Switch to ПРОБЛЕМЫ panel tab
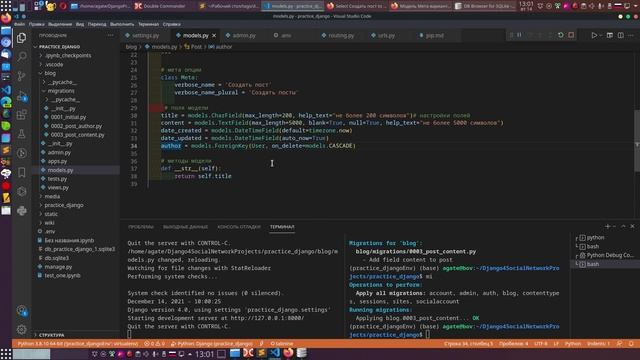 click(x=141, y=227)
